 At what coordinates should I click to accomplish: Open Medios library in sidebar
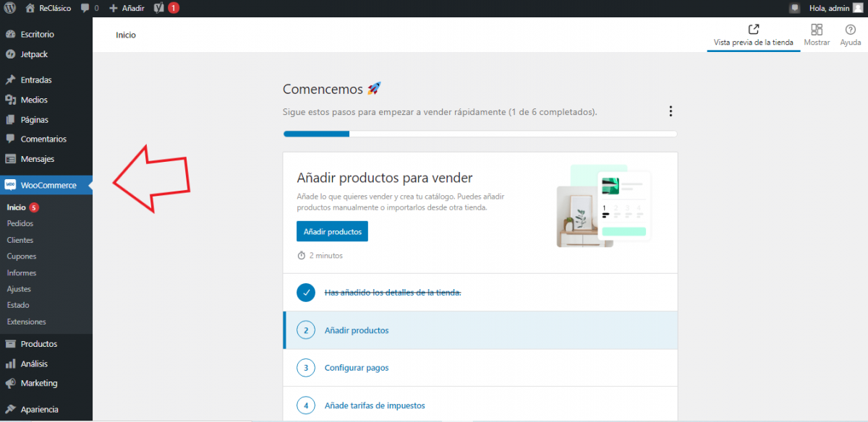tap(34, 100)
